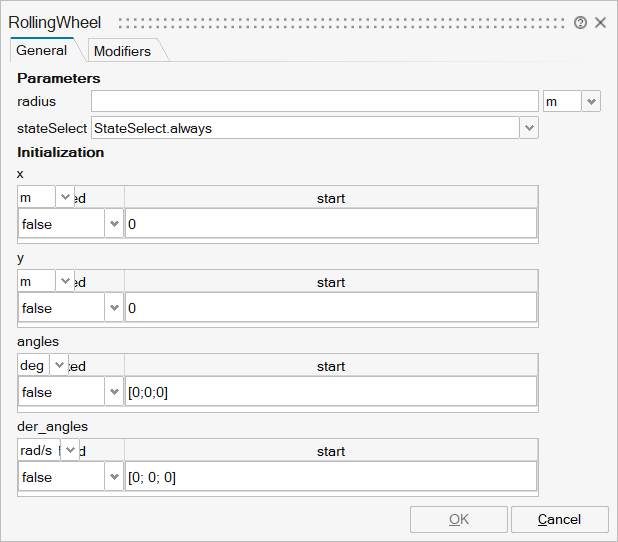
Task: Open the angles deg unit dropdown
Action: 59,365
